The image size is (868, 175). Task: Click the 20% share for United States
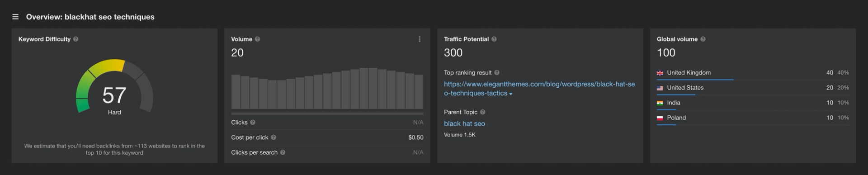(x=843, y=88)
